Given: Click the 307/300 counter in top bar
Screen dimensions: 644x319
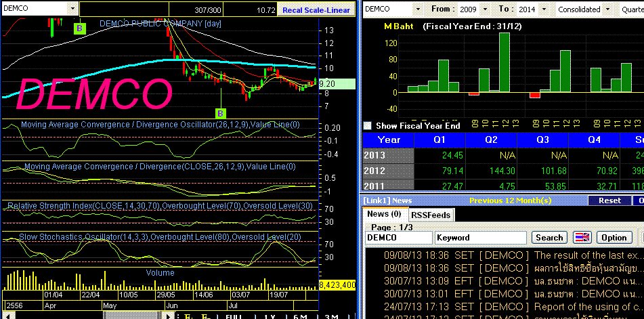Looking at the screenshot, I should 208,11.
